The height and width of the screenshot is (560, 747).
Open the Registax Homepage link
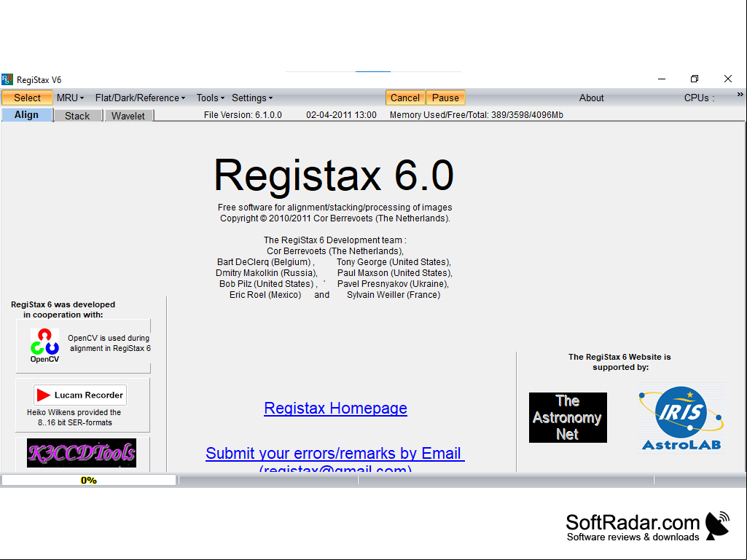click(x=335, y=408)
